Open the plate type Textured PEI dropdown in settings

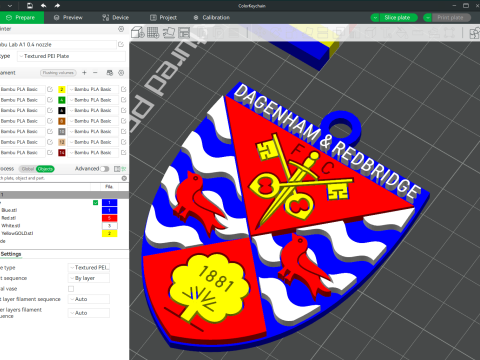89,267
